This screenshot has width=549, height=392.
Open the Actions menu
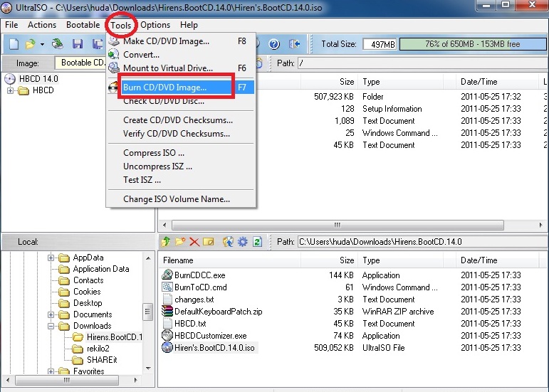tap(42, 25)
